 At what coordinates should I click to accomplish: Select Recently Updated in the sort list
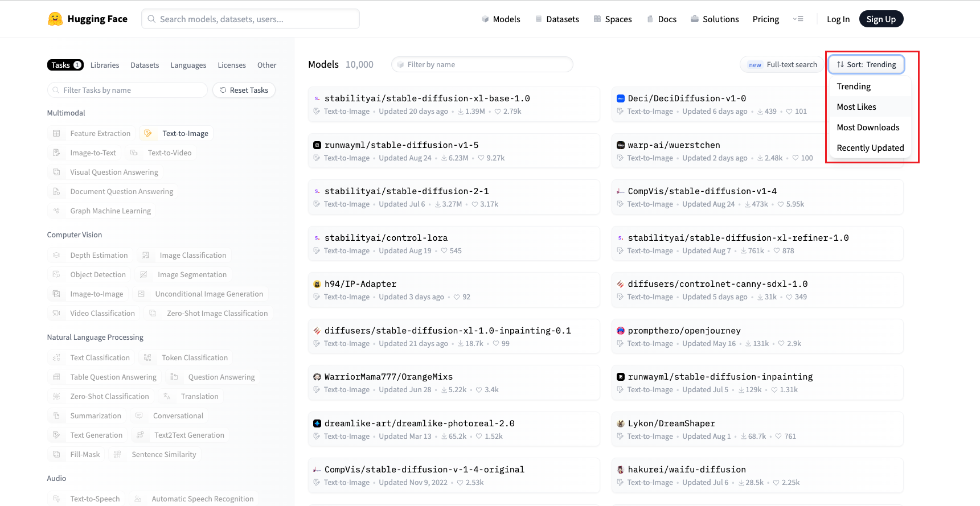(x=870, y=148)
